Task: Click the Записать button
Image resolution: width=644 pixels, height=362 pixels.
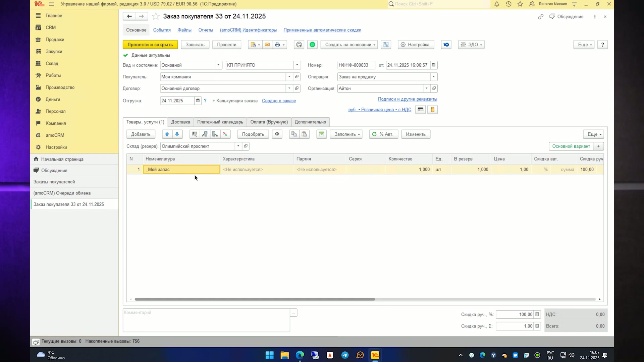Action: click(195, 45)
